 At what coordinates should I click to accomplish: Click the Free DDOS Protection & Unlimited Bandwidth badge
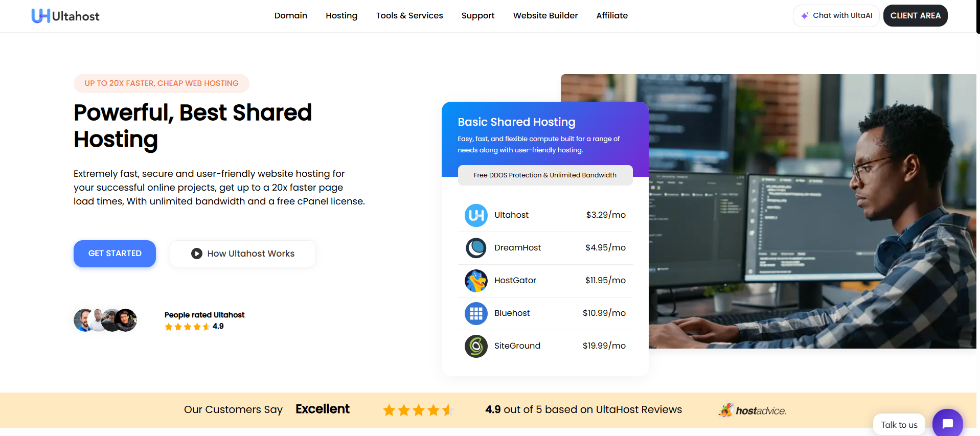[x=545, y=175]
